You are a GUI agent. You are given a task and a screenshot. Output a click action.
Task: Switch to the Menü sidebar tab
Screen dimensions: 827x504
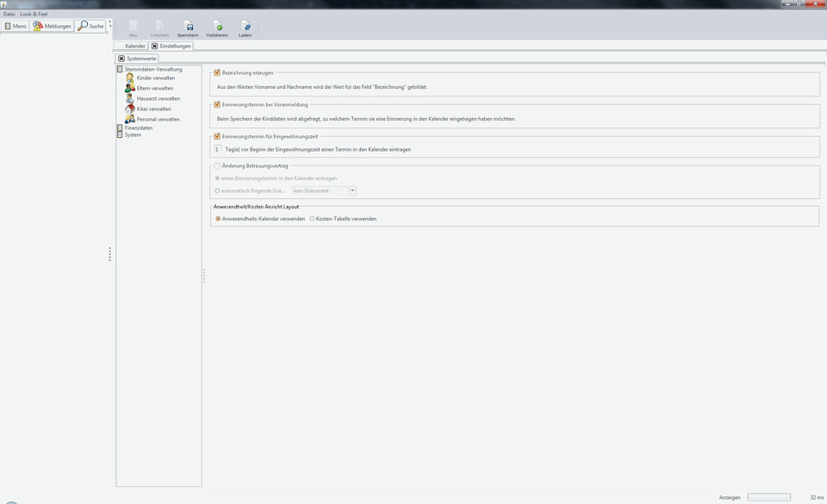16,26
